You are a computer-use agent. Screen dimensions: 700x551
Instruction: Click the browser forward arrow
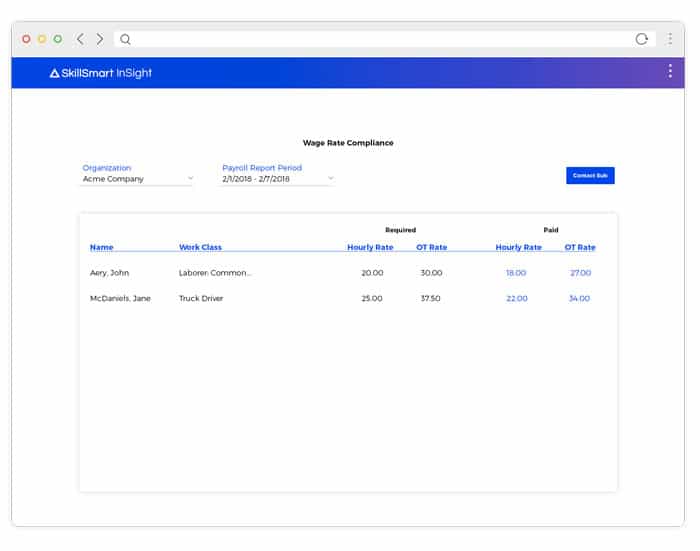point(100,39)
